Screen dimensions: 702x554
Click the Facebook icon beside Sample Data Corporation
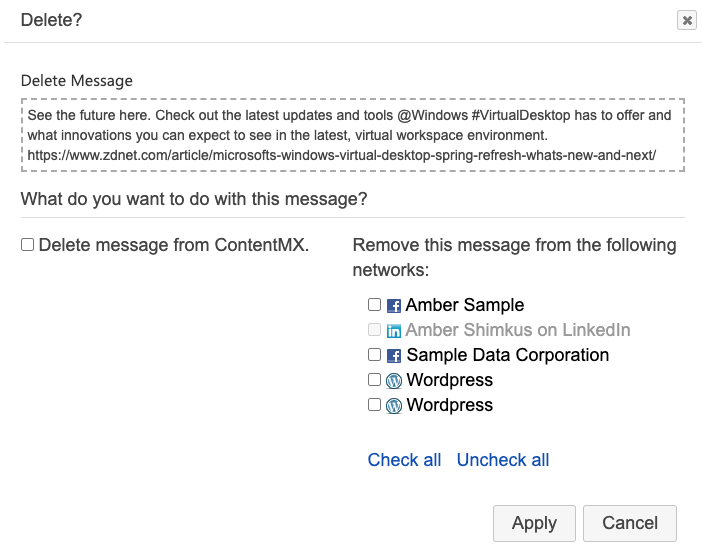(394, 356)
